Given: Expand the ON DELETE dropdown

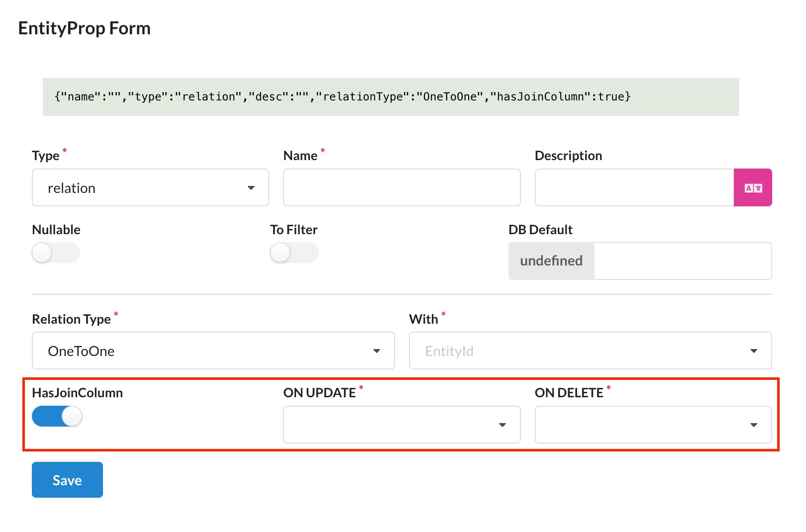Looking at the screenshot, I should (x=653, y=425).
